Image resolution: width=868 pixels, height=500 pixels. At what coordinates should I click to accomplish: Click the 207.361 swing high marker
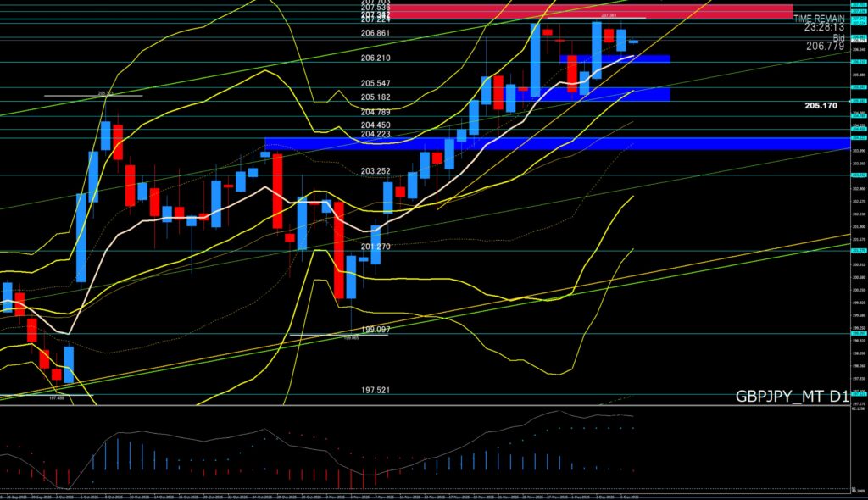(608, 15)
